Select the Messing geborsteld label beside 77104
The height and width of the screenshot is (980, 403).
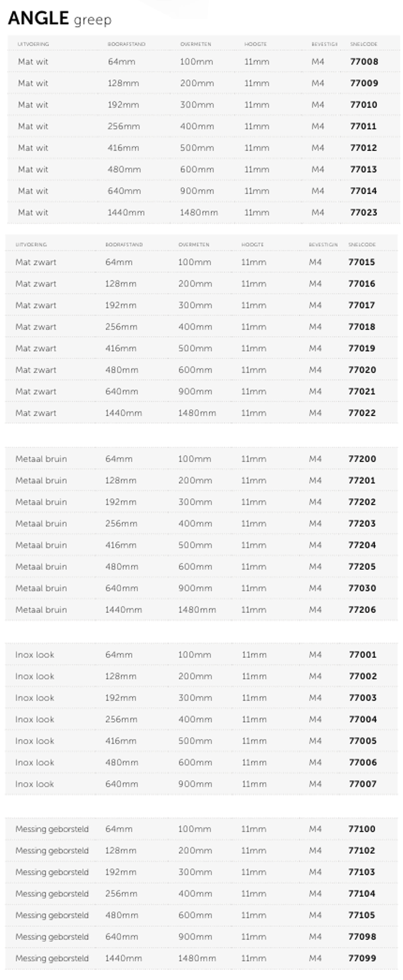click(x=52, y=894)
